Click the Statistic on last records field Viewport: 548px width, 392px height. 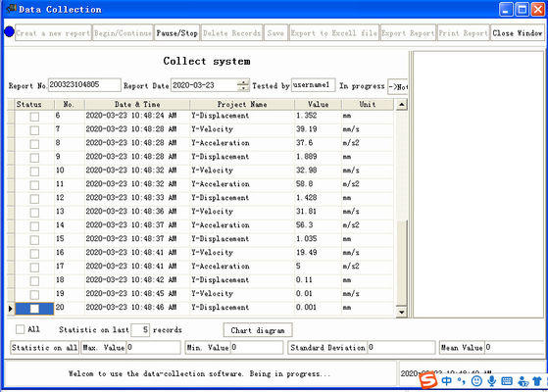(140, 330)
